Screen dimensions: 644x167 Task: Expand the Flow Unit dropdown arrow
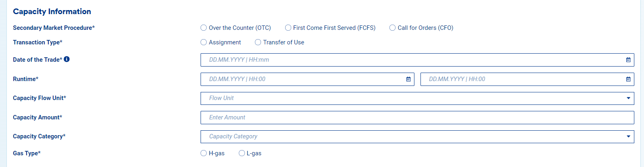pyautogui.click(x=628, y=98)
